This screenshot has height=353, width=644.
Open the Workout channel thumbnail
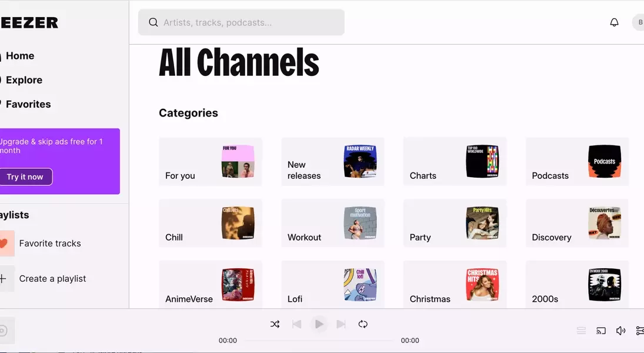point(361,223)
